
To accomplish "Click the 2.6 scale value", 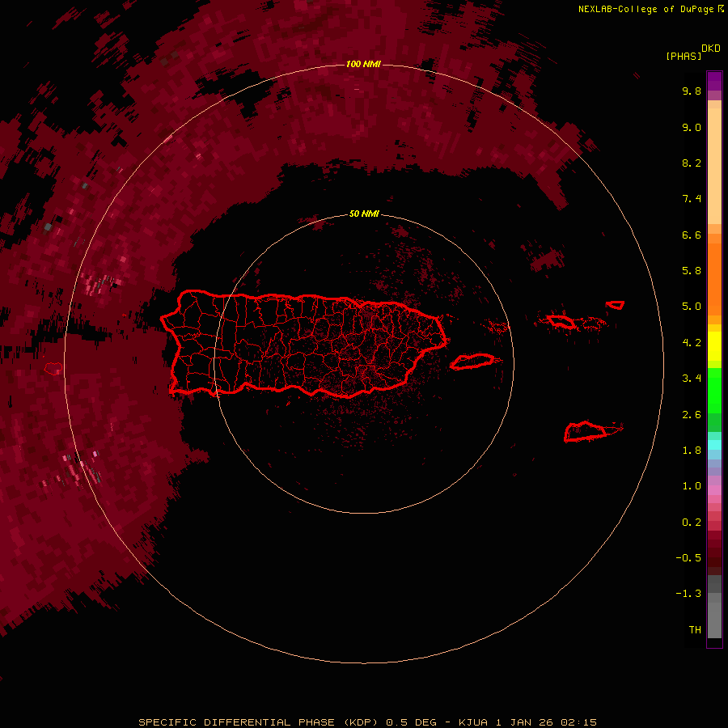I will [x=692, y=415].
